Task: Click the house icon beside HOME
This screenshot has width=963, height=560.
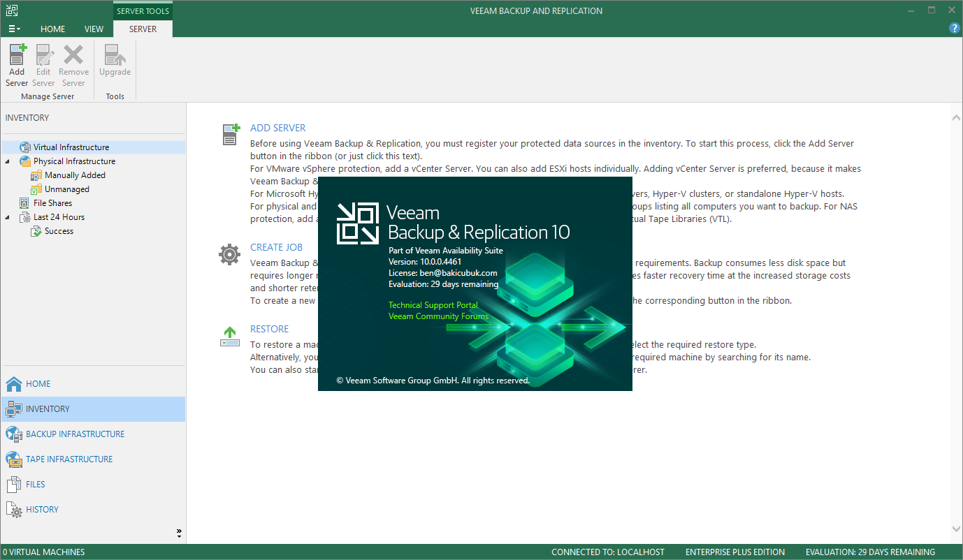Action: (14, 384)
